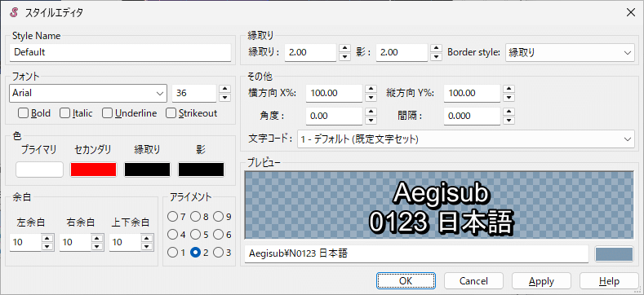Open the 文字コード encoding dropdown

[466, 139]
